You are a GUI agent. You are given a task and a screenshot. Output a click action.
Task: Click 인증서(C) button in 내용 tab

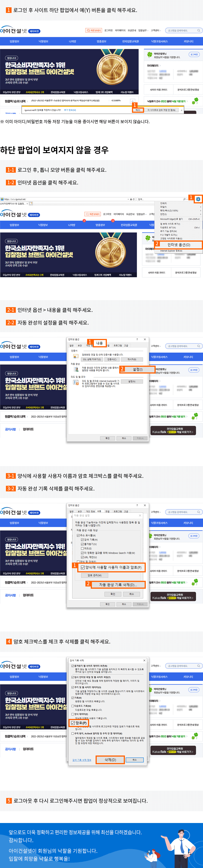[x=112, y=359]
